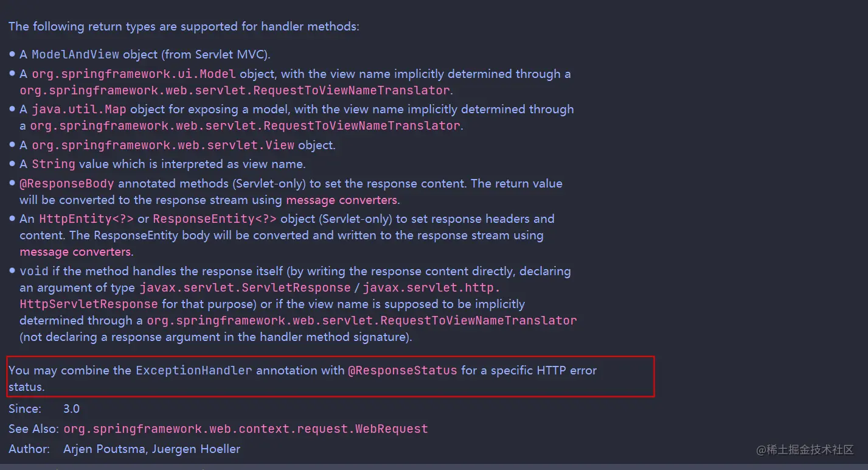Image resolution: width=868 pixels, height=470 pixels.
Task: Click message converters link in the @ResponseBody bullet
Action: 342,200
